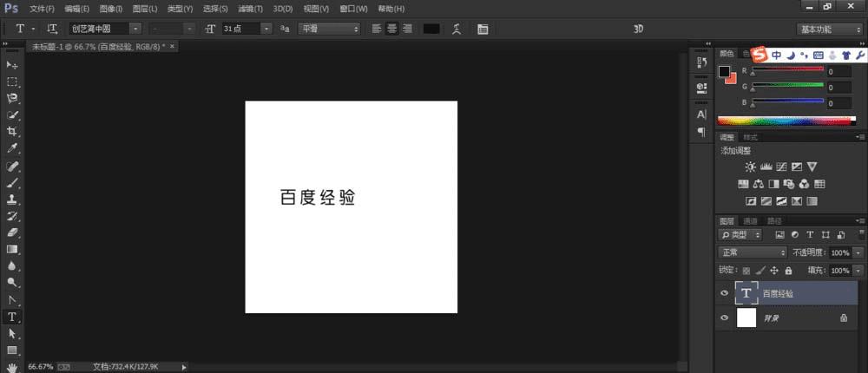Screen dimensions: 868x373
Task: Select the Clone Stamp tool
Action: tap(12, 200)
